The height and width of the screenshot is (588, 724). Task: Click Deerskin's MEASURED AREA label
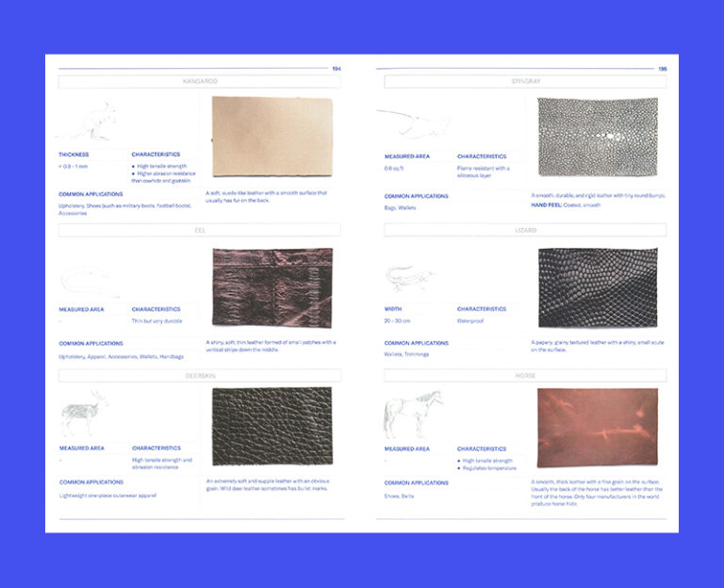point(82,449)
